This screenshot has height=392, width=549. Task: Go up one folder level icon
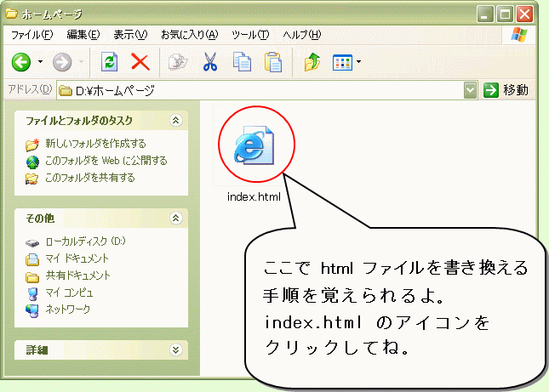click(x=312, y=62)
